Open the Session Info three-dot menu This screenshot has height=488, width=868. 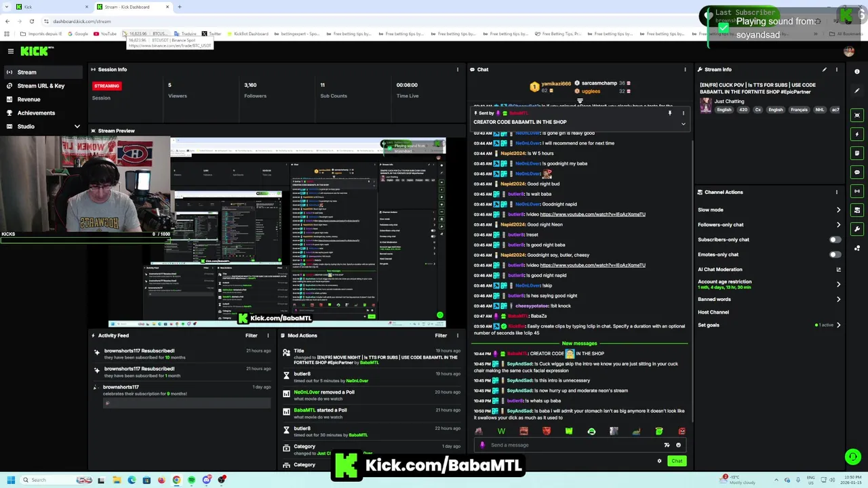(457, 69)
